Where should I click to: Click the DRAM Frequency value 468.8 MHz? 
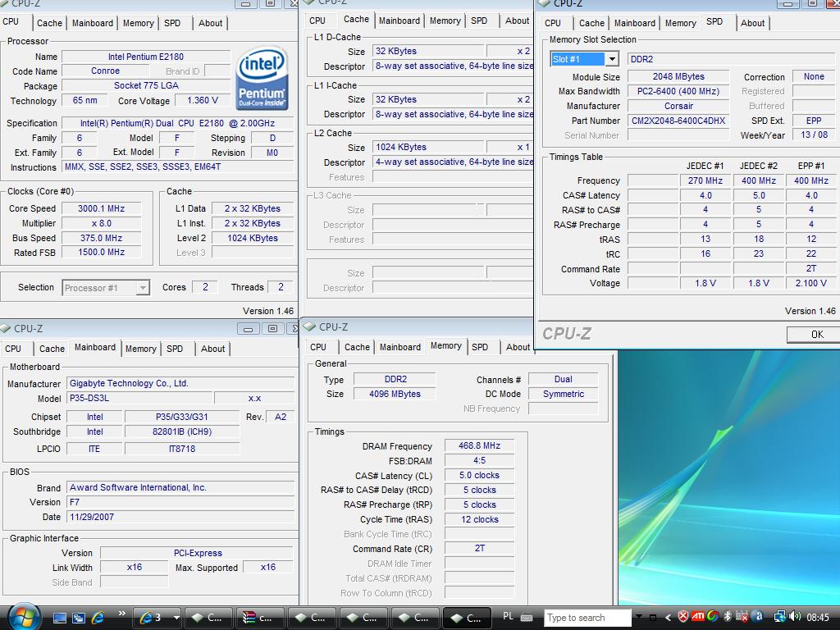[x=479, y=445]
